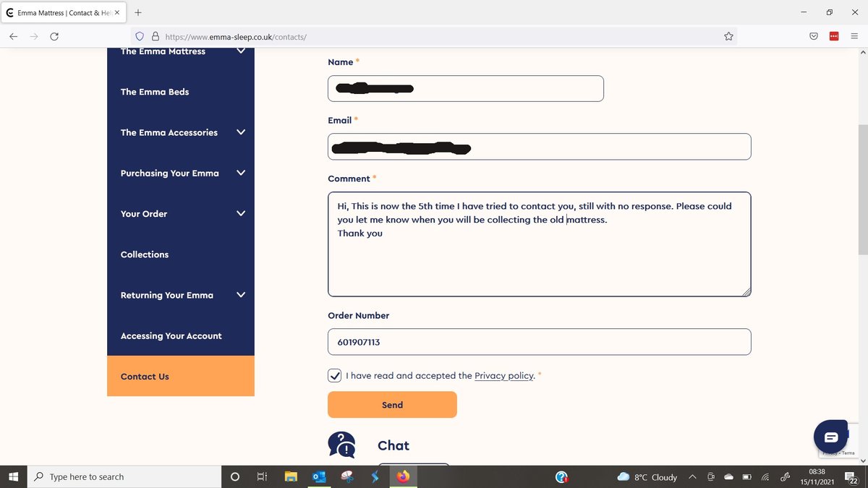Open the Windows Start menu
868x488 pixels.
[x=13, y=476]
